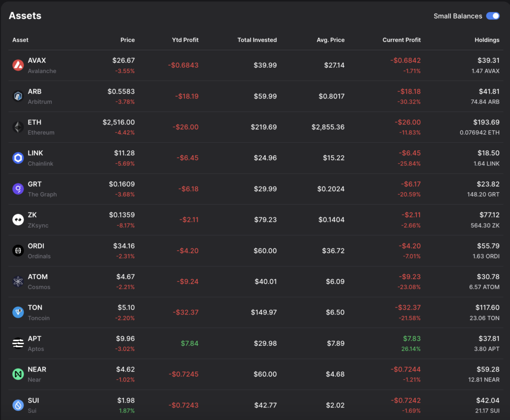The height and width of the screenshot is (420, 510).
Task: Sort by Ytd Profit column header
Action: [185, 40]
